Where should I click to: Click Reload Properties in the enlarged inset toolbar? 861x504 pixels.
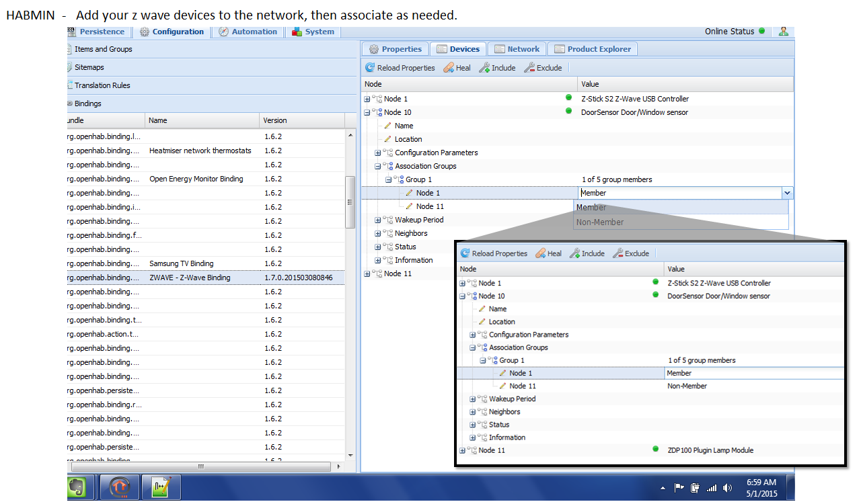click(494, 253)
